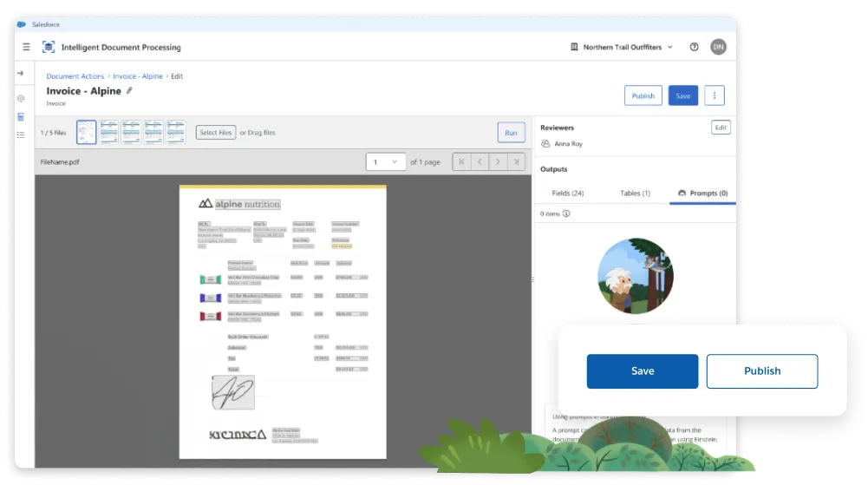Viewport: 868px width, 485px height.
Task: Click the Intelligent Document Processing app icon
Action: pos(49,47)
